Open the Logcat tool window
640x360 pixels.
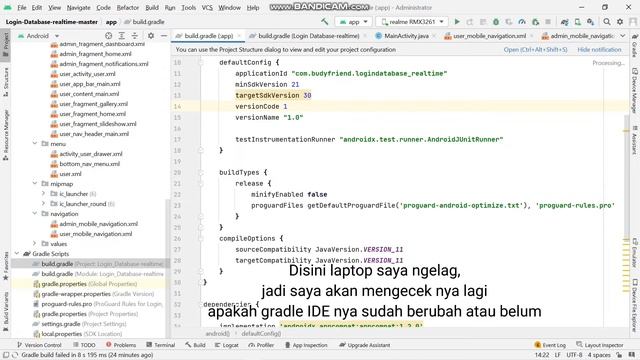tap(227, 345)
